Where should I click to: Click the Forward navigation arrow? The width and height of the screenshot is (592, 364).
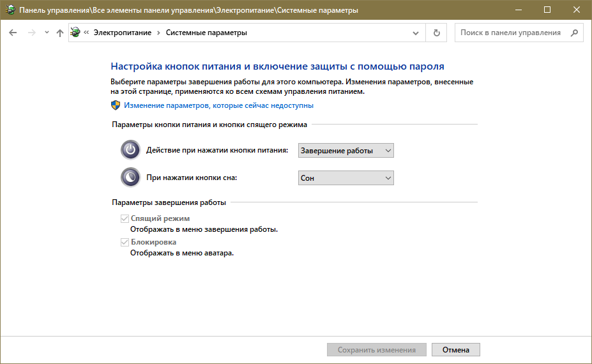tap(31, 33)
